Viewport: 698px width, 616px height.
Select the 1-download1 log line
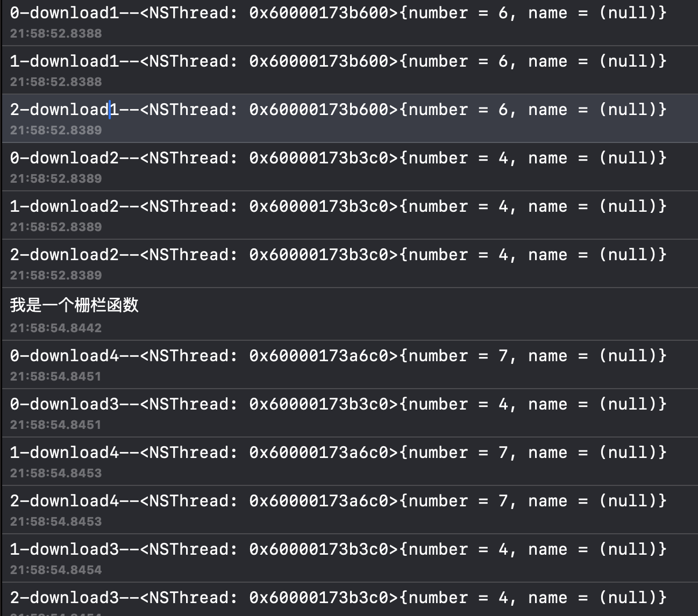tap(338, 61)
